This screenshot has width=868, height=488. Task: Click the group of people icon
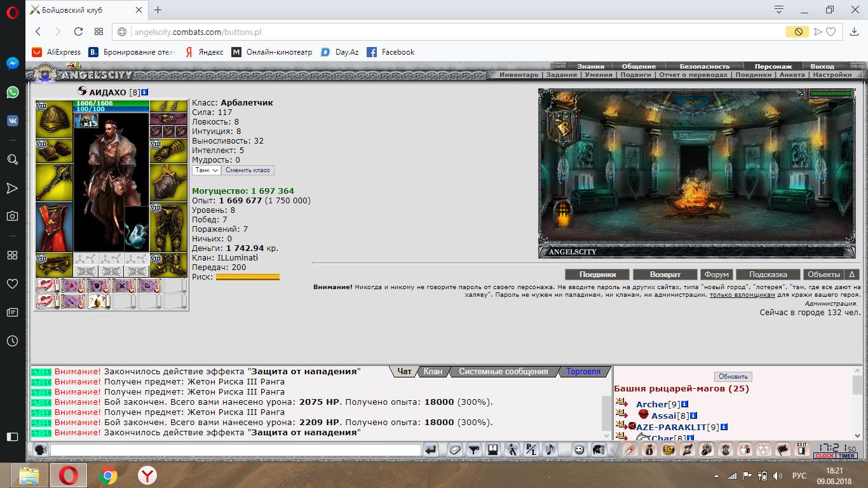coord(763,450)
